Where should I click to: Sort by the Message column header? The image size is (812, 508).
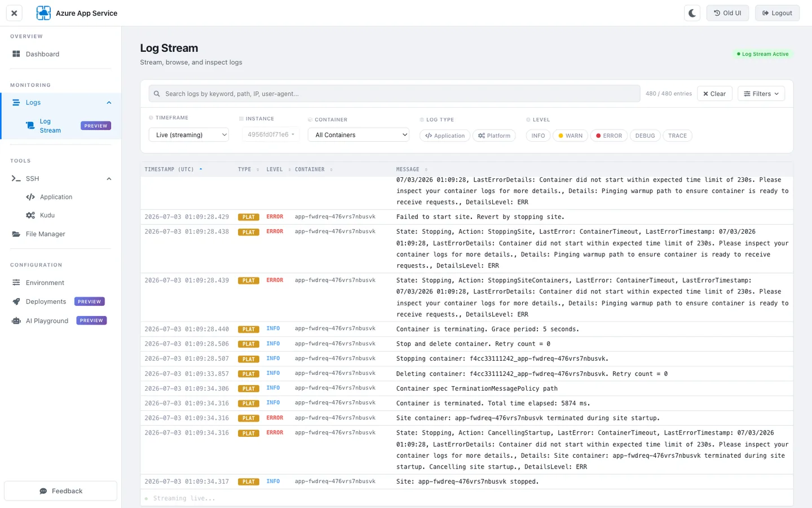(x=412, y=169)
